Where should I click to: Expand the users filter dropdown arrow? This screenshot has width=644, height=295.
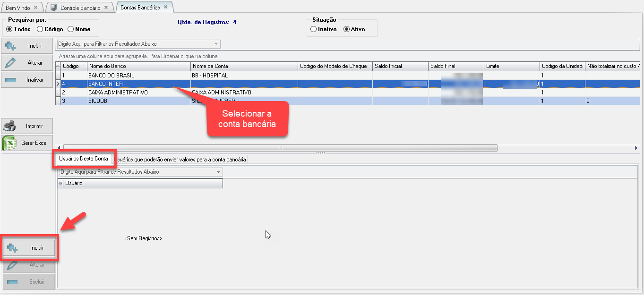pyautogui.click(x=219, y=172)
